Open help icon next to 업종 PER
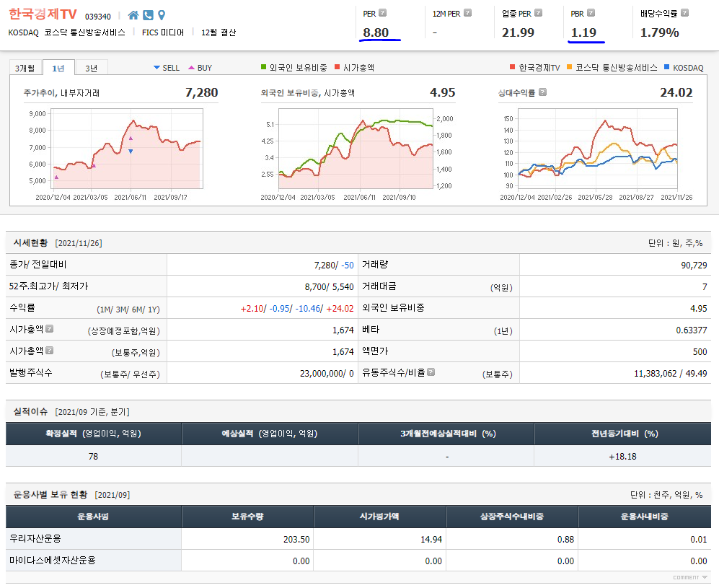This screenshot has width=719, height=588. pos(539,13)
